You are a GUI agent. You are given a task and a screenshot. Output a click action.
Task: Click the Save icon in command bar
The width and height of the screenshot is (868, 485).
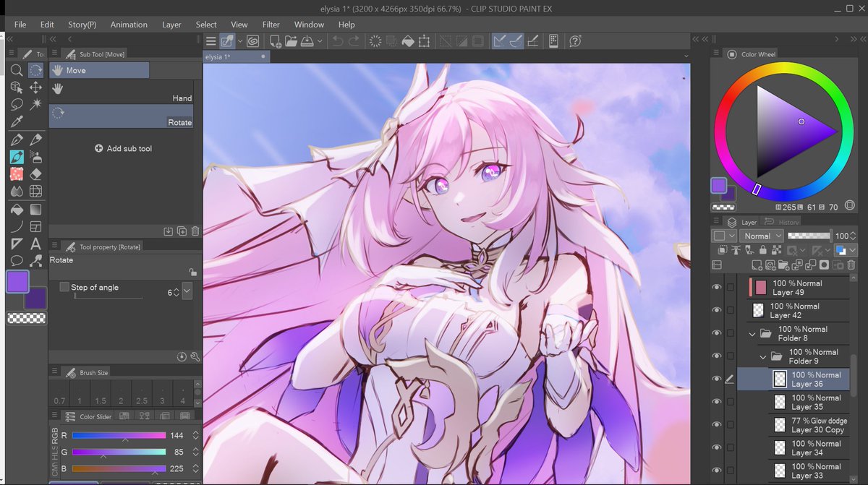click(x=307, y=41)
